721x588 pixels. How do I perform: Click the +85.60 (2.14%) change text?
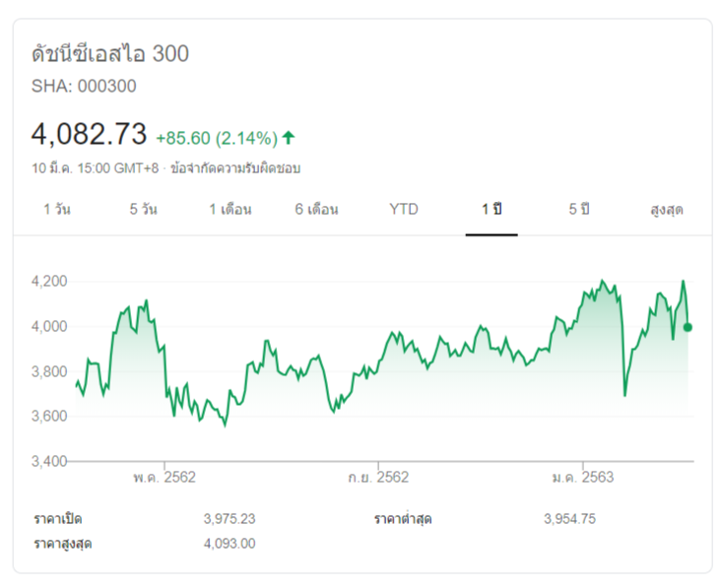point(216,137)
